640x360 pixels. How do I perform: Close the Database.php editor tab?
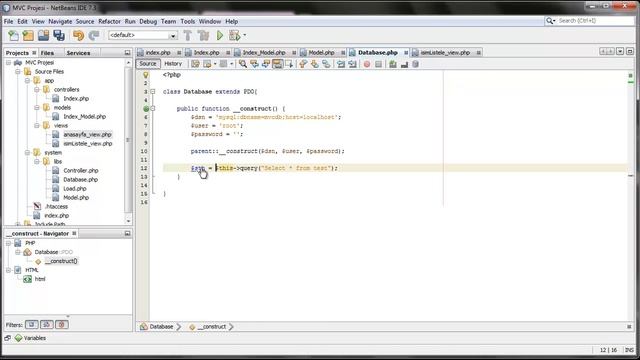point(406,53)
